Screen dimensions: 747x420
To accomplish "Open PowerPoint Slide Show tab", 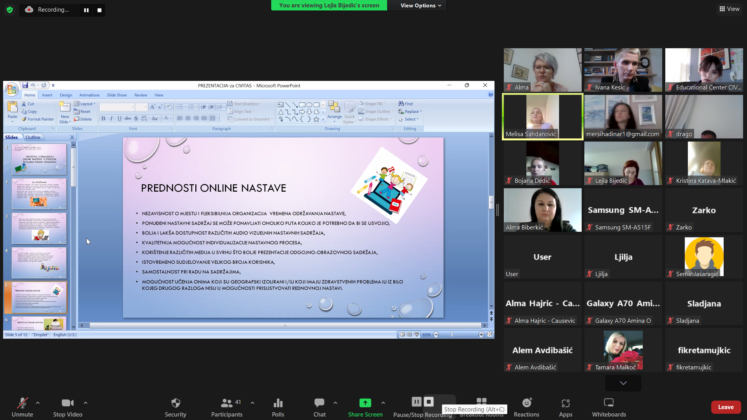I will [117, 95].
